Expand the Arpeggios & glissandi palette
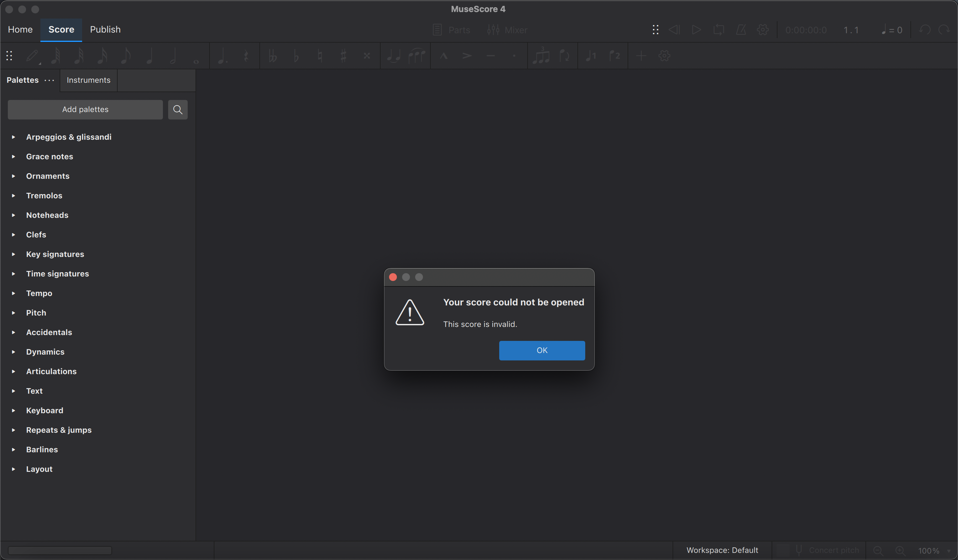The height and width of the screenshot is (560, 958). (x=13, y=137)
